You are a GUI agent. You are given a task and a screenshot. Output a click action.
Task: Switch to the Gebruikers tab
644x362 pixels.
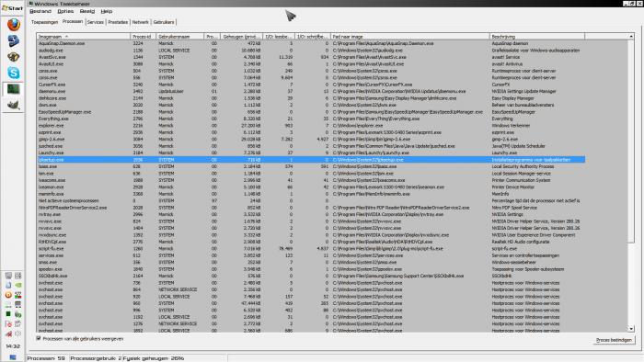164,22
